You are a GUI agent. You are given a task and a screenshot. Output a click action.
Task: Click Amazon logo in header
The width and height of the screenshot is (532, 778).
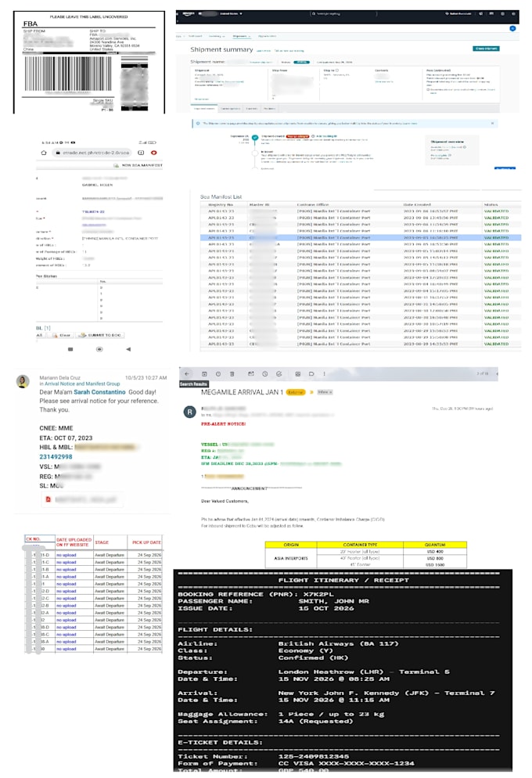point(189,14)
